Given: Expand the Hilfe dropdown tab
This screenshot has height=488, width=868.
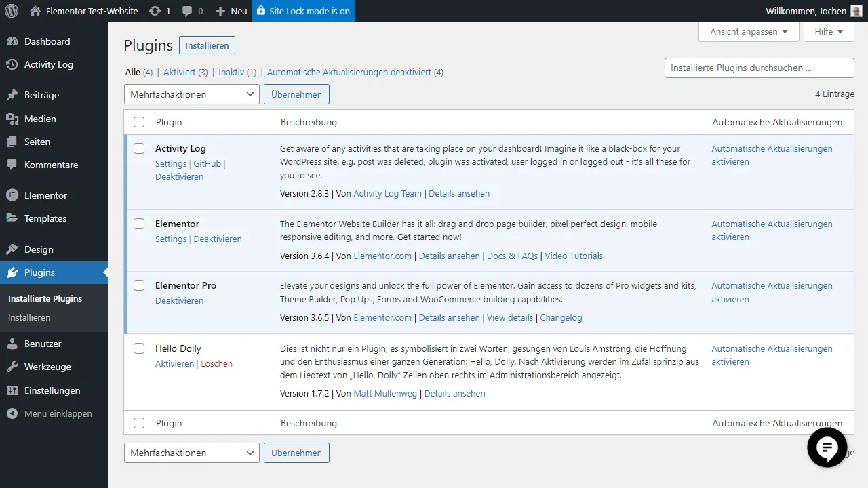Looking at the screenshot, I should [x=829, y=31].
